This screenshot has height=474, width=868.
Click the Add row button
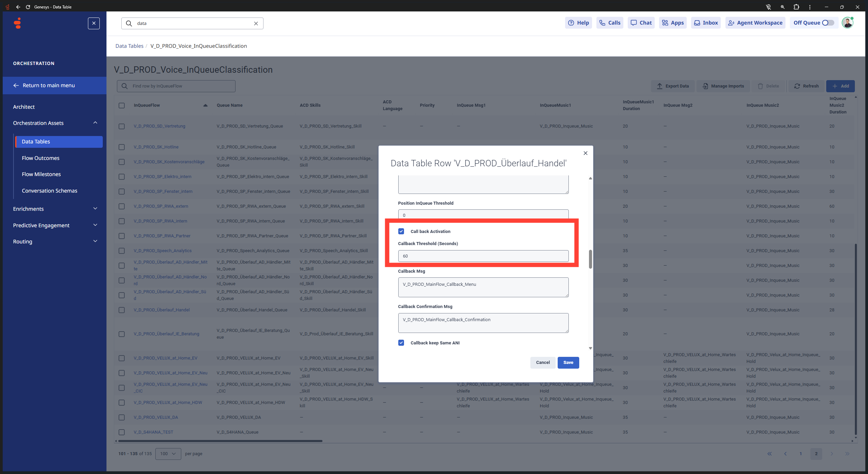point(840,86)
